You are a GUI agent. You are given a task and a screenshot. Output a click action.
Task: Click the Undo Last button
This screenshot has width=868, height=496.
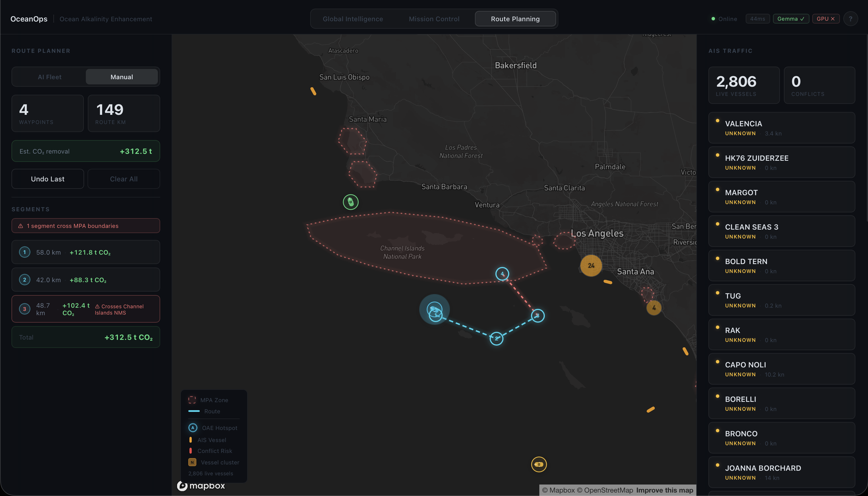[x=48, y=179]
